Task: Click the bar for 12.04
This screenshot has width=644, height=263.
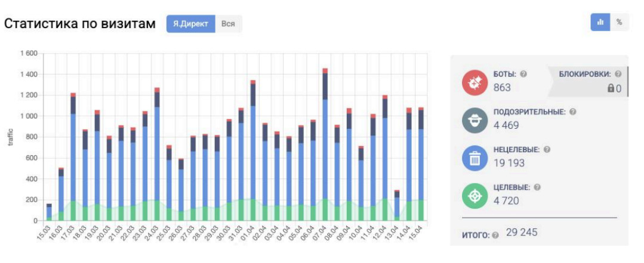Action: tap(385, 158)
